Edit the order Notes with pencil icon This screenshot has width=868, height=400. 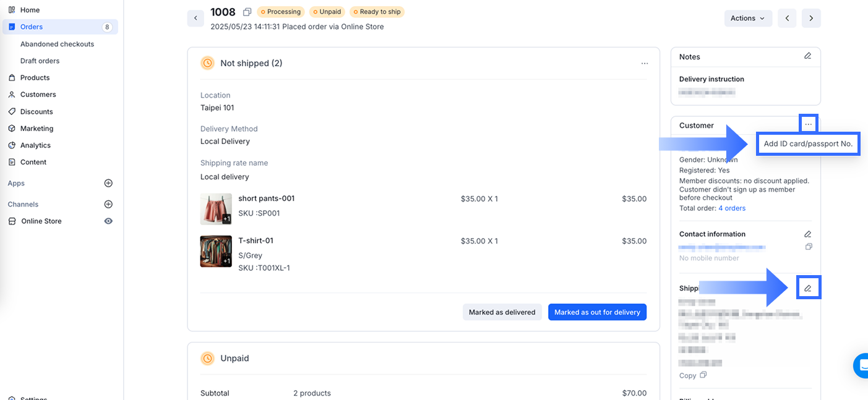click(807, 56)
